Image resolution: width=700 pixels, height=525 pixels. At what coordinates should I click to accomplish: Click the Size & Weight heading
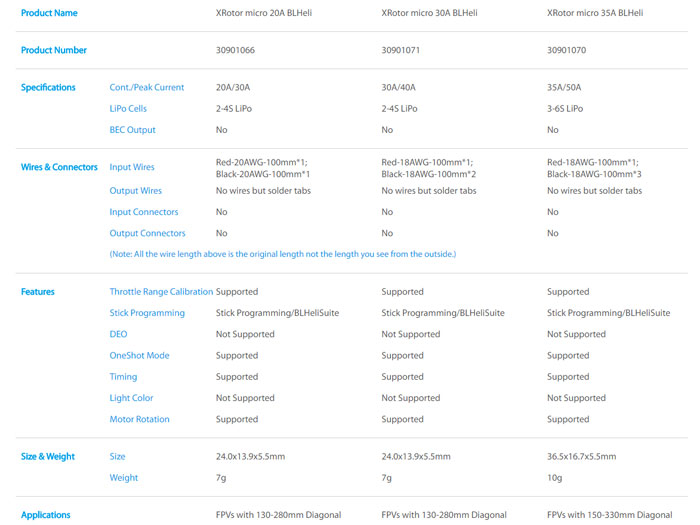pyautogui.click(x=48, y=456)
